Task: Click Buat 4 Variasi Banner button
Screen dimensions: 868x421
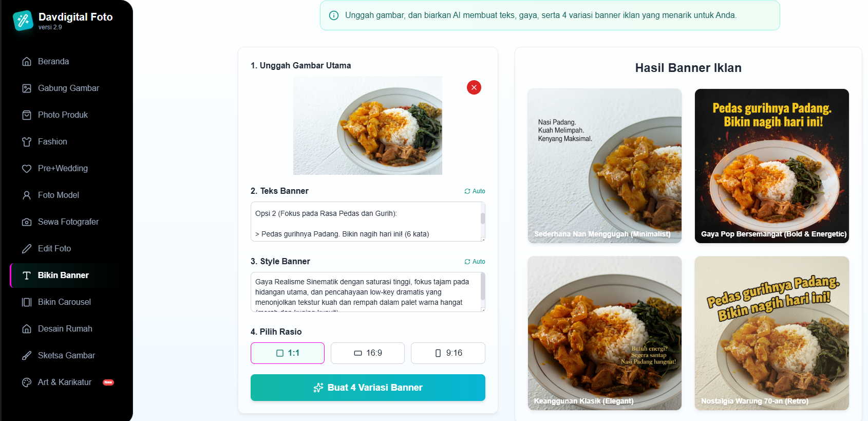Action: click(x=368, y=388)
